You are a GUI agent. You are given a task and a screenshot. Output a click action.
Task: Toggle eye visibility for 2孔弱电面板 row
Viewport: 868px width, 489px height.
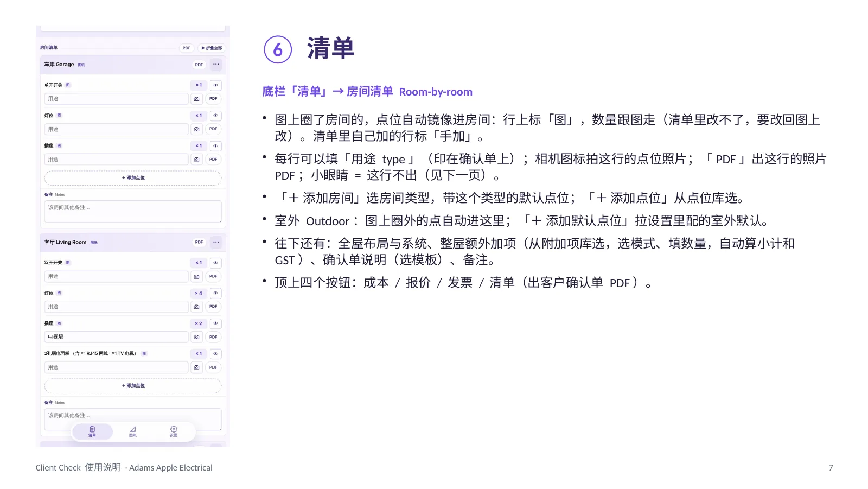[215, 354]
